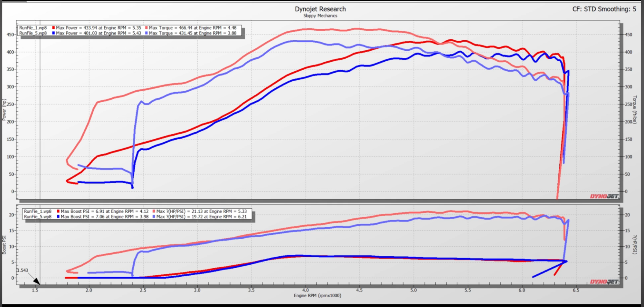
Task: Click the red Max Power swatch for RunFile_1
Action: (x=53, y=28)
